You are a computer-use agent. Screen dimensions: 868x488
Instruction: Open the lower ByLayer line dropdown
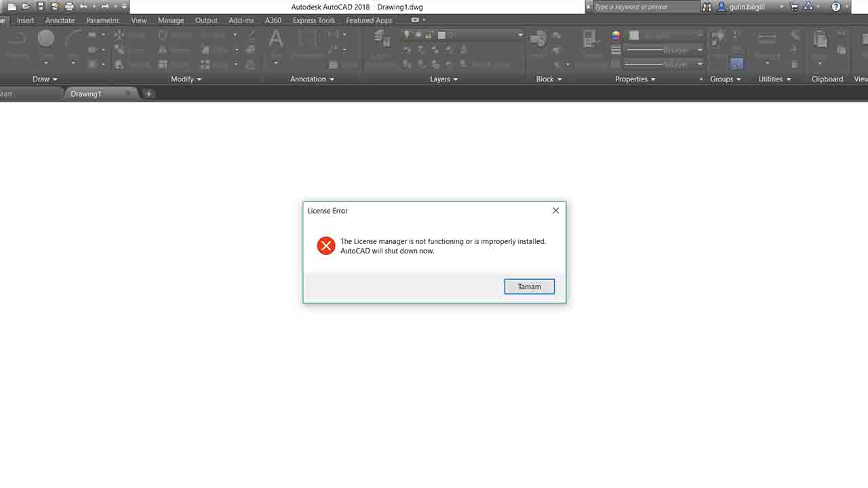coord(700,64)
